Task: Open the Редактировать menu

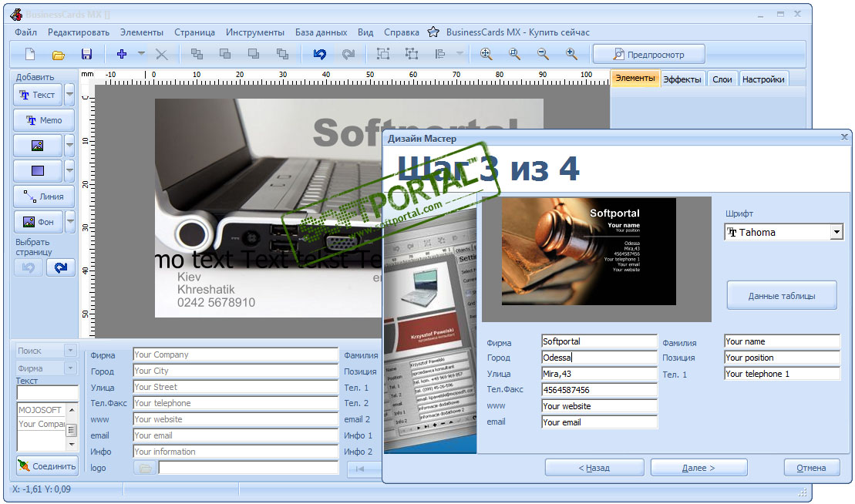Action: pos(79,32)
